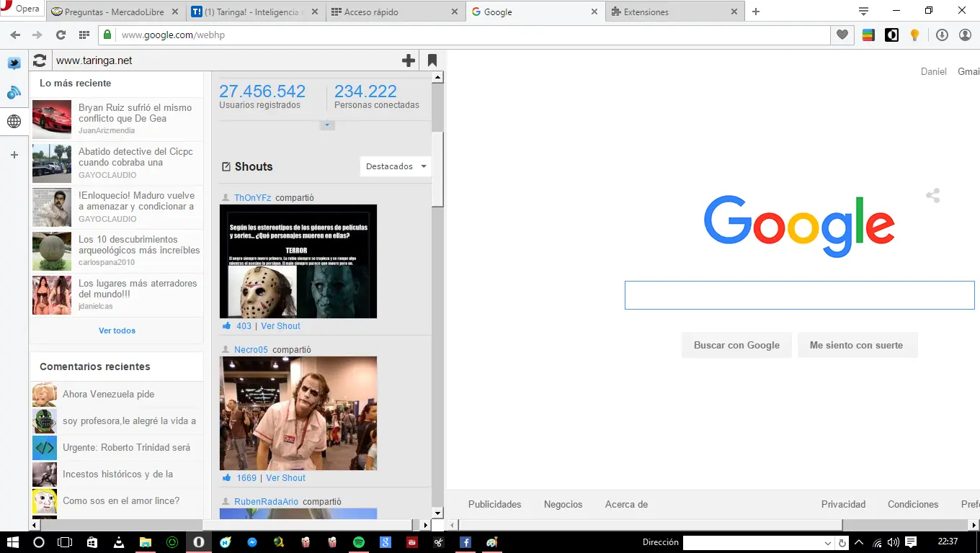Click the Ver todos link
The width and height of the screenshot is (980, 553).
[117, 331]
